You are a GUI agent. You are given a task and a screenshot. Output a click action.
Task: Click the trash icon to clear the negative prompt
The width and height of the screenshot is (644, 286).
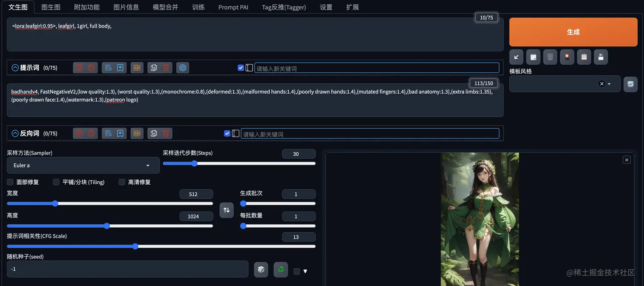tap(166, 133)
